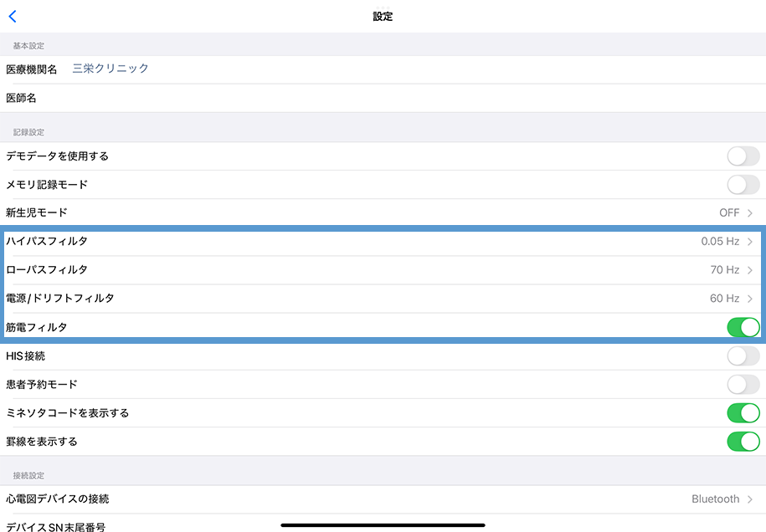The image size is (766, 532).
Task: Turn on メモリ記録モード
Action: [742, 184]
